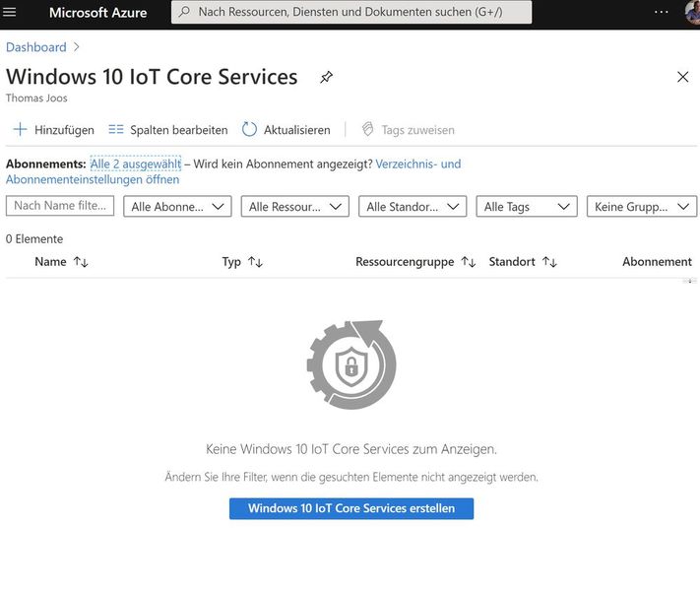Click the Ressourcengruppe column header
Screen dimensions: 700x591
tap(405, 262)
